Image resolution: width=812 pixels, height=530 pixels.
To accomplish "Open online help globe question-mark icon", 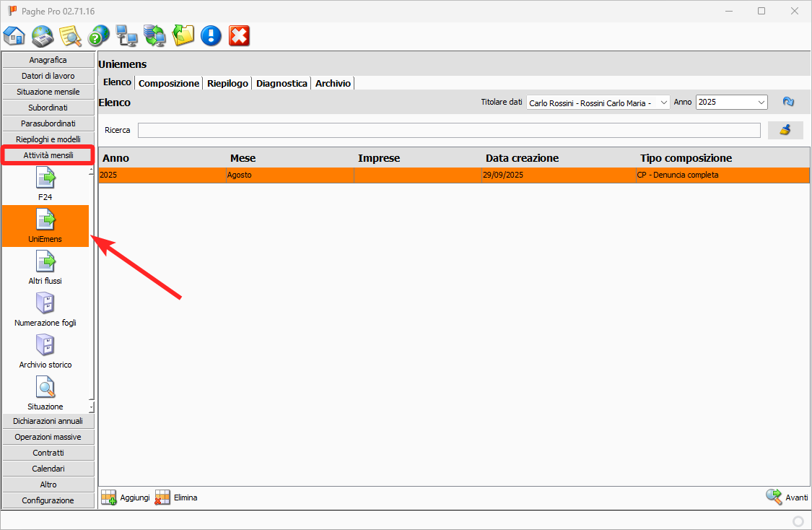I will (x=99, y=35).
